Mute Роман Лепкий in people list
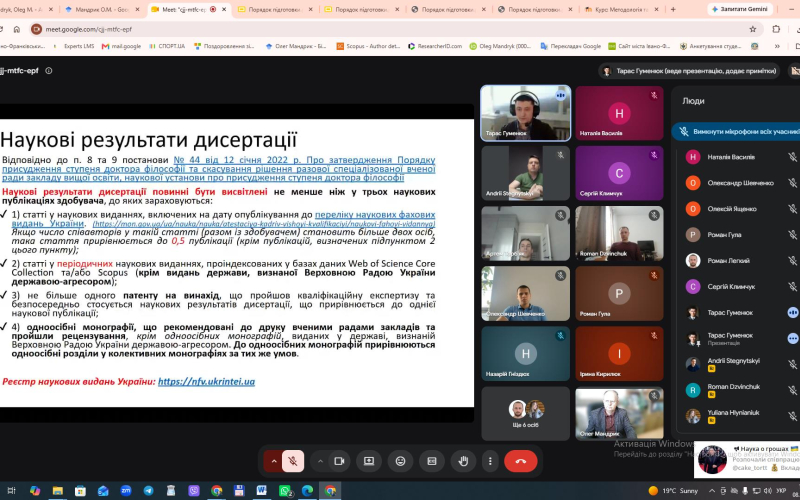The image size is (800, 500). click(792, 261)
